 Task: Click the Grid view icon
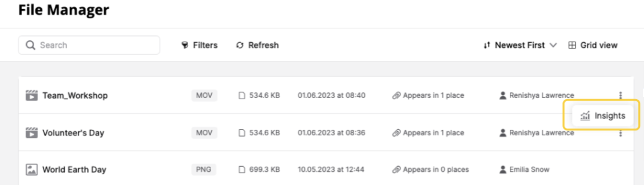(572, 45)
